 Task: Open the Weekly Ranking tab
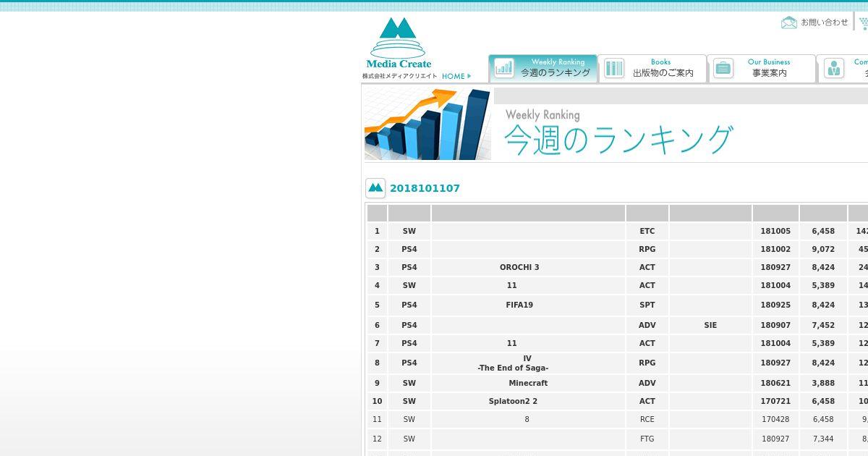pos(542,68)
